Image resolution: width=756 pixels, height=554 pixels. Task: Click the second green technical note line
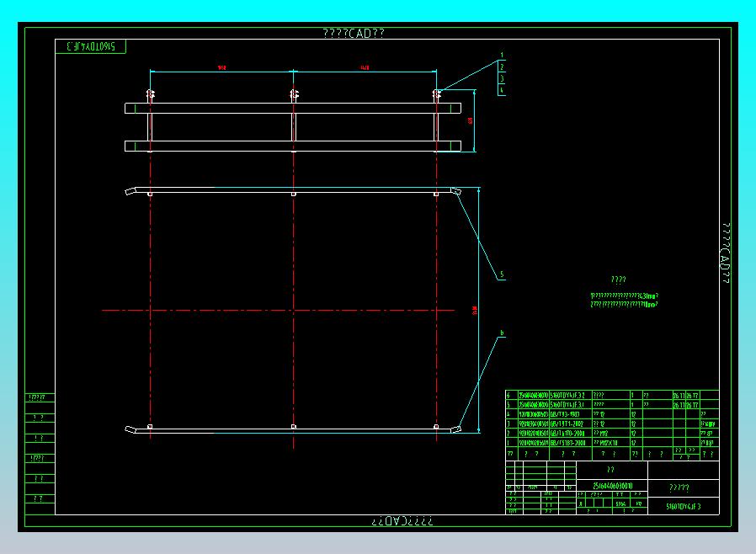point(625,304)
